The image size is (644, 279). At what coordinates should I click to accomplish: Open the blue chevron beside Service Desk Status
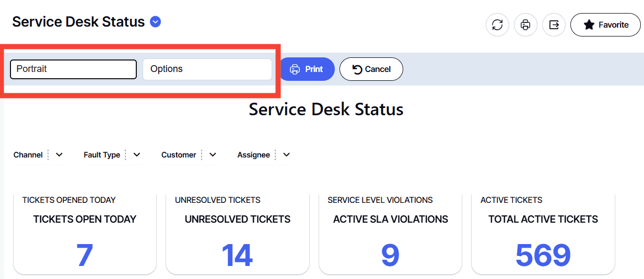point(155,22)
